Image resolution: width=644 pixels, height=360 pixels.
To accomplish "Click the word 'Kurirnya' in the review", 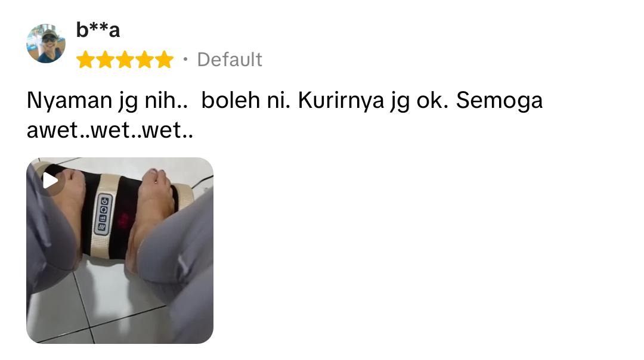I will (x=341, y=101).
